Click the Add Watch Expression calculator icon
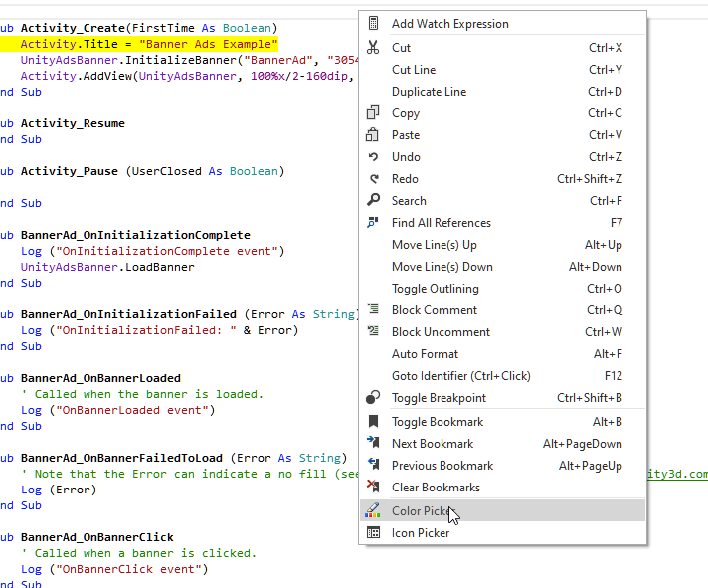The height and width of the screenshot is (588, 708). [373, 23]
